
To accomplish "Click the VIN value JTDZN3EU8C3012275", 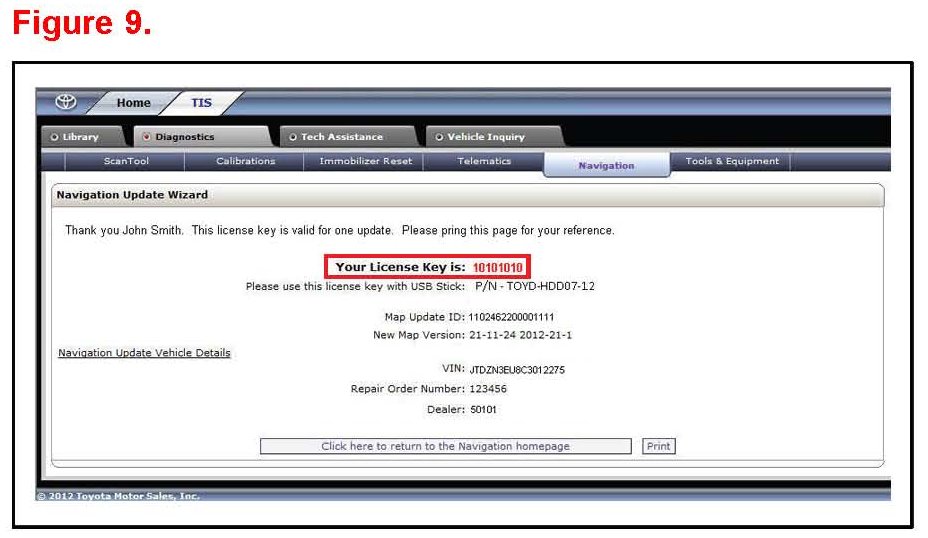I will tap(517, 370).
